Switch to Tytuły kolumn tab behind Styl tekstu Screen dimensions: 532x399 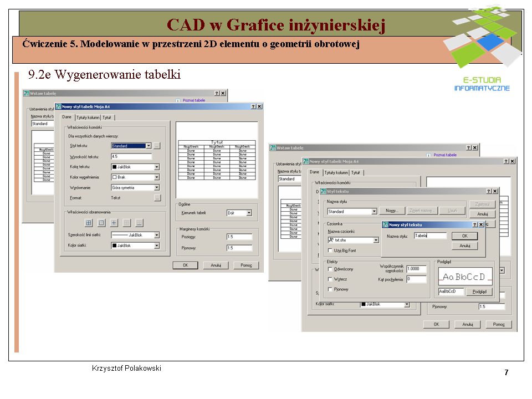pos(336,173)
